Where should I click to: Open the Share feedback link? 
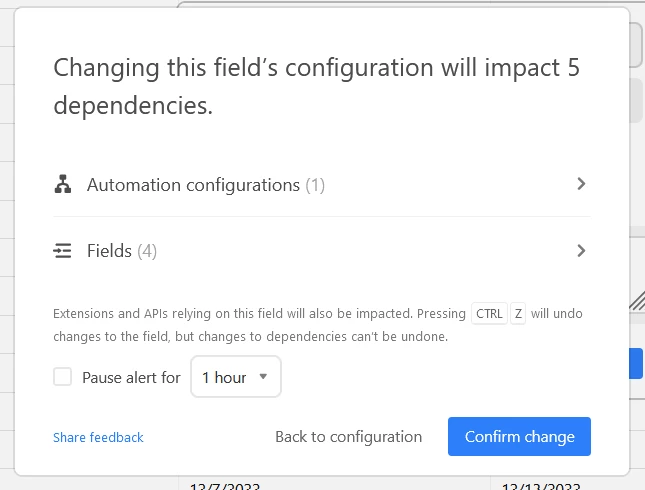[x=98, y=437]
